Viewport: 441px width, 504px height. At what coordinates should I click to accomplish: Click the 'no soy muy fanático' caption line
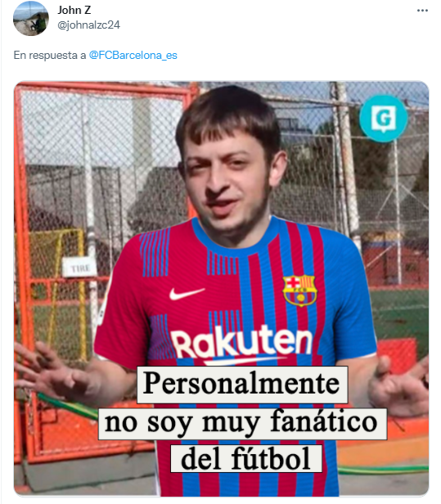pyautogui.click(x=242, y=424)
